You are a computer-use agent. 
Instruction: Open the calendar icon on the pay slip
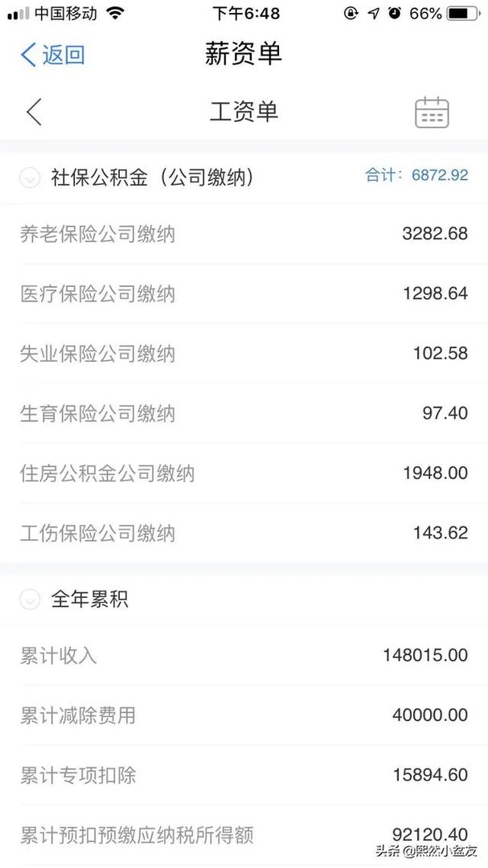432,112
